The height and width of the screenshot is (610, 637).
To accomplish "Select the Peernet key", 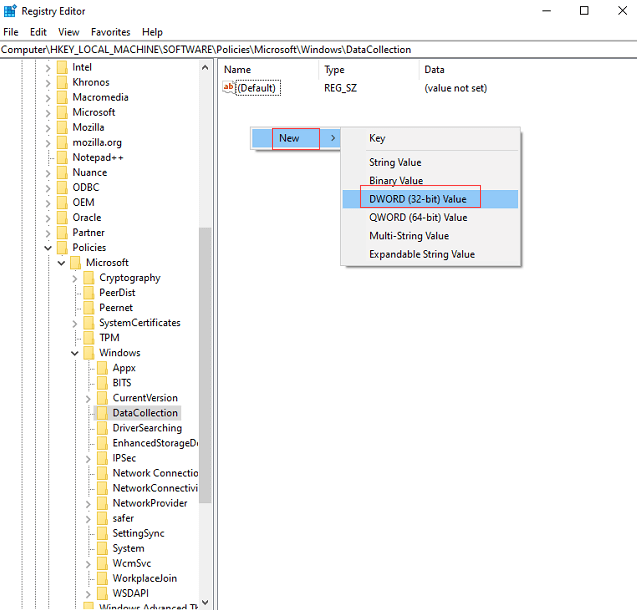I will (116, 308).
